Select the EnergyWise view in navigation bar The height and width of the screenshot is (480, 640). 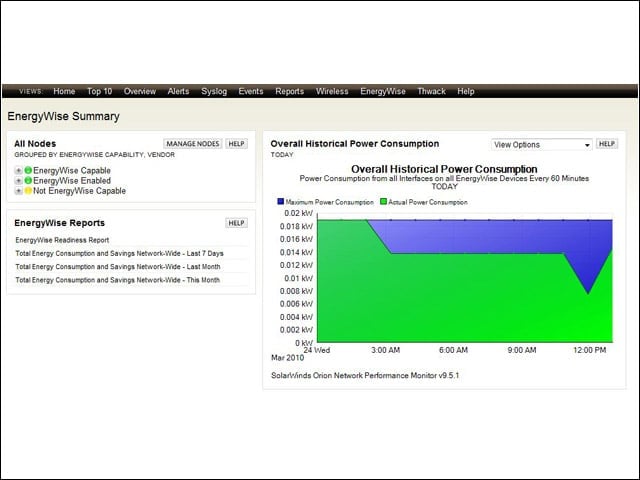click(383, 91)
